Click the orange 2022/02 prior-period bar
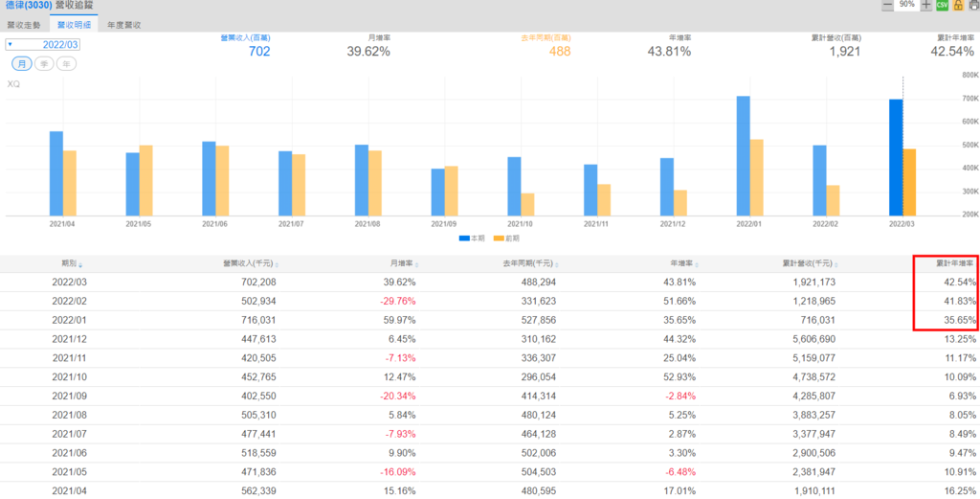980x499 pixels. 833,201
